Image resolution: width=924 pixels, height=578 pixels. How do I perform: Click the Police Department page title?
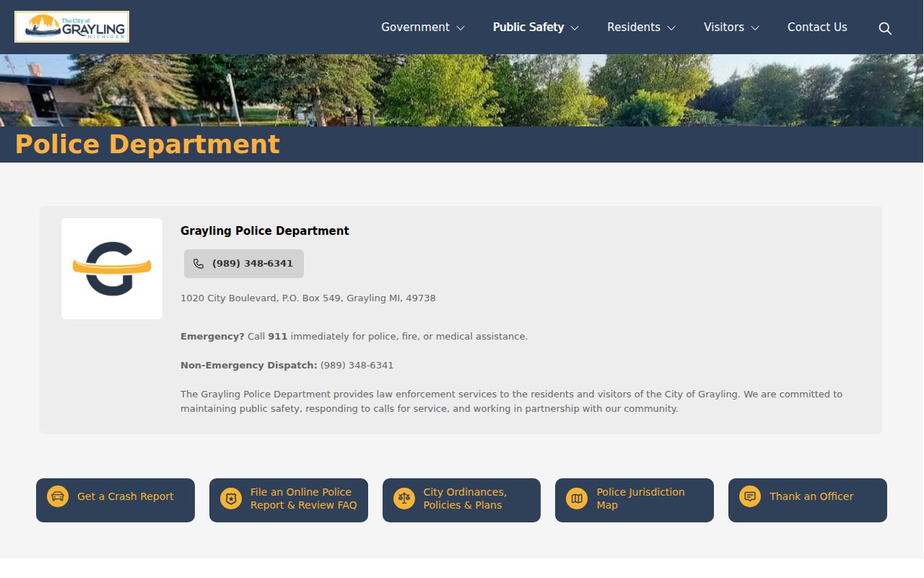(x=147, y=144)
